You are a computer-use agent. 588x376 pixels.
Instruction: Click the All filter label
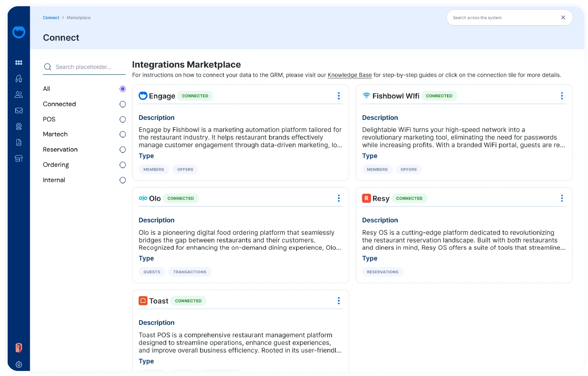coord(47,89)
